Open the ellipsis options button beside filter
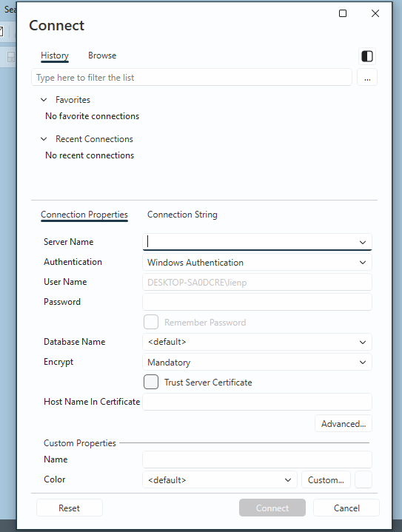The width and height of the screenshot is (402, 532). [367, 78]
